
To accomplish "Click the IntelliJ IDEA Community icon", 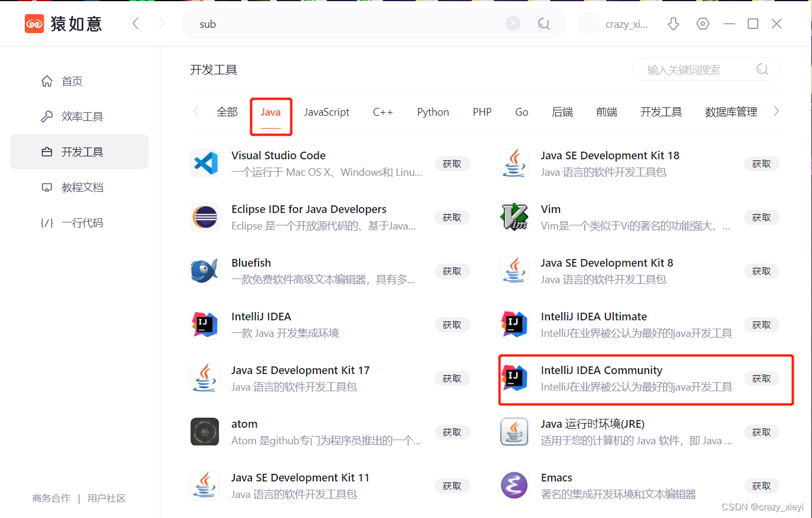I will click(x=514, y=378).
